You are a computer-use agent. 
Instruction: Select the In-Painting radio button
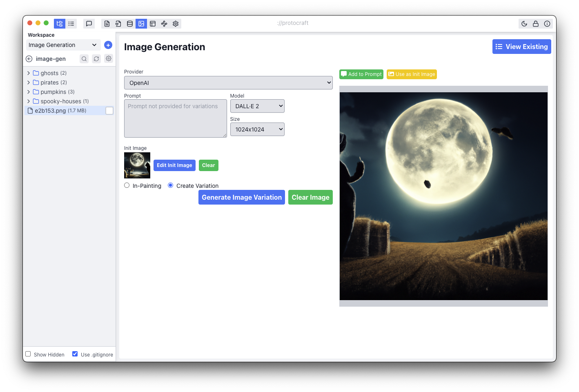pos(127,185)
